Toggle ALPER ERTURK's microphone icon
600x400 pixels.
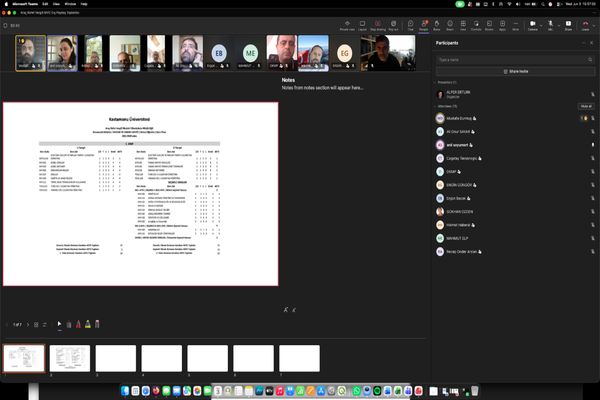tap(593, 94)
